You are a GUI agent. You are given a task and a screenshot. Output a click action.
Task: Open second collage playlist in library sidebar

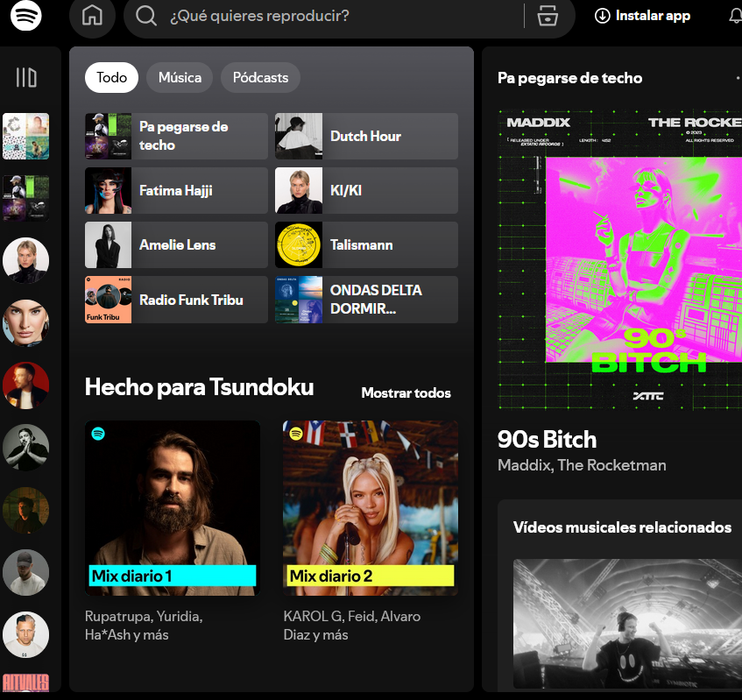pyautogui.click(x=26, y=198)
